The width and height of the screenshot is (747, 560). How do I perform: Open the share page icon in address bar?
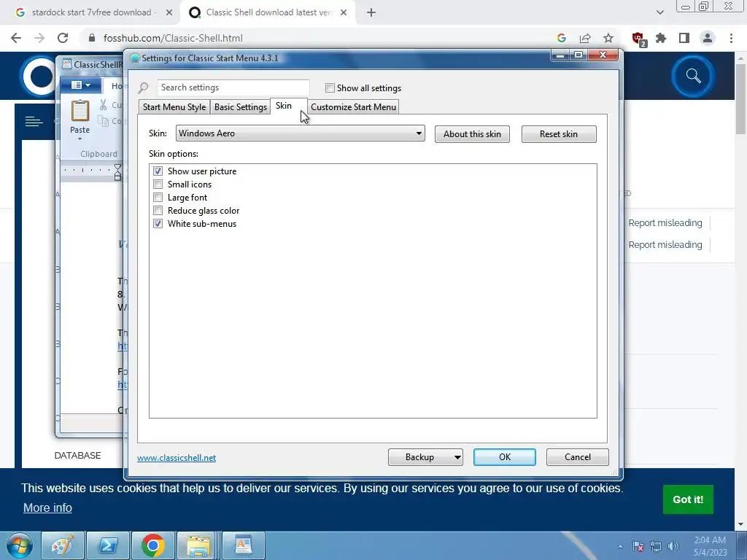coord(585,38)
